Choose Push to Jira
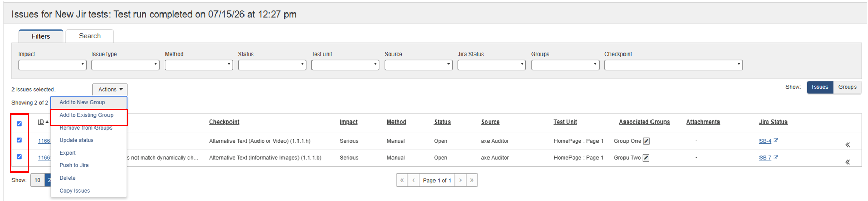The height and width of the screenshot is (201, 868). click(89, 165)
